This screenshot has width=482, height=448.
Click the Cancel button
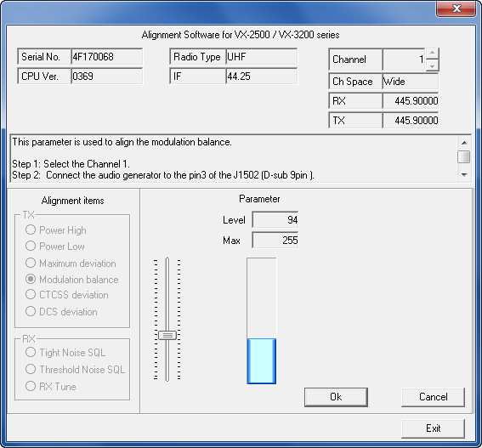(x=433, y=397)
